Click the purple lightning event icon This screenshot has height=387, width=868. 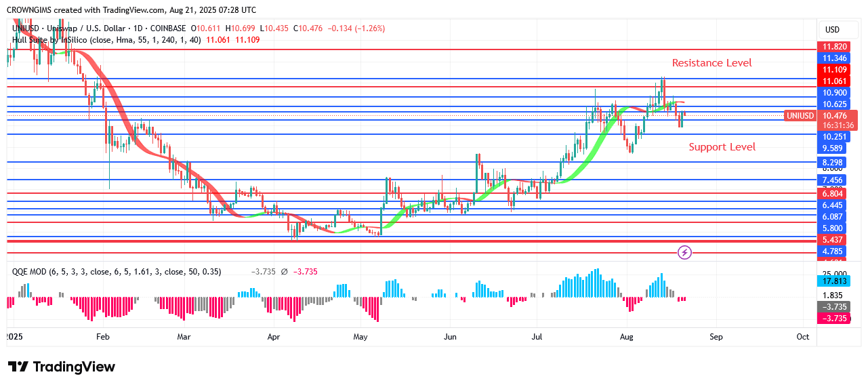click(x=684, y=253)
